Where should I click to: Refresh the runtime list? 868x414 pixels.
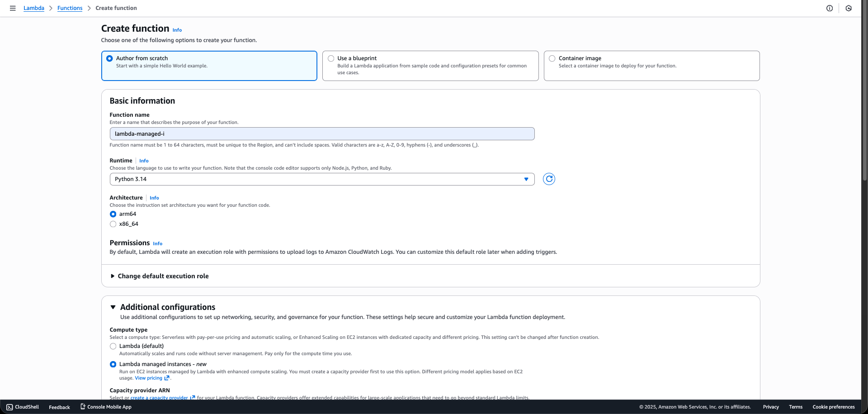pyautogui.click(x=548, y=179)
